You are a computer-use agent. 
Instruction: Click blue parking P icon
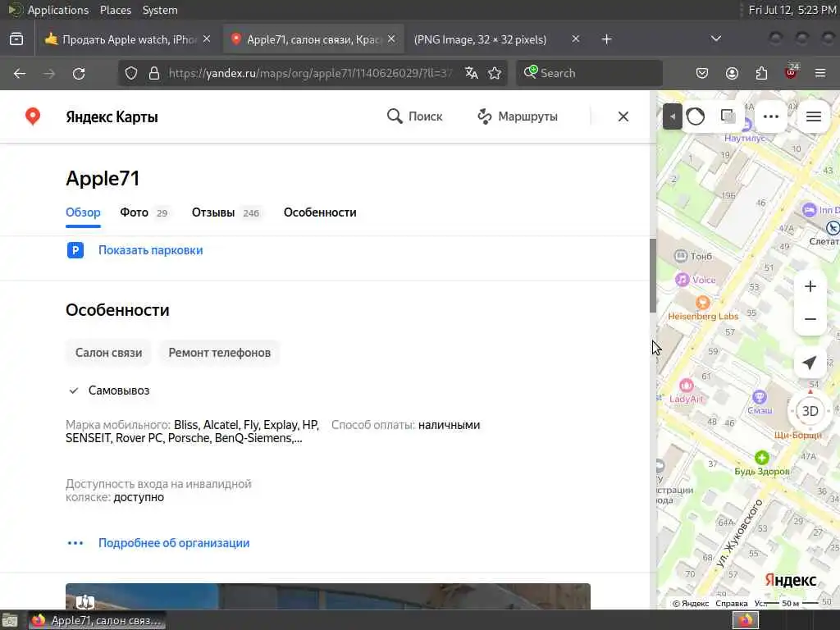pyautogui.click(x=75, y=250)
